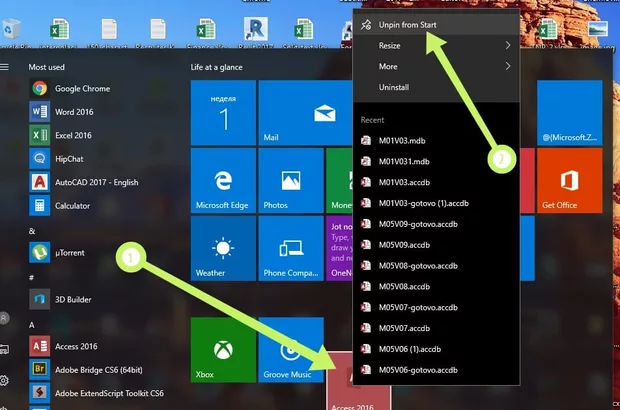Open Recycle Bin on the desktop
Screen dimensions: 620x410
click(12, 30)
